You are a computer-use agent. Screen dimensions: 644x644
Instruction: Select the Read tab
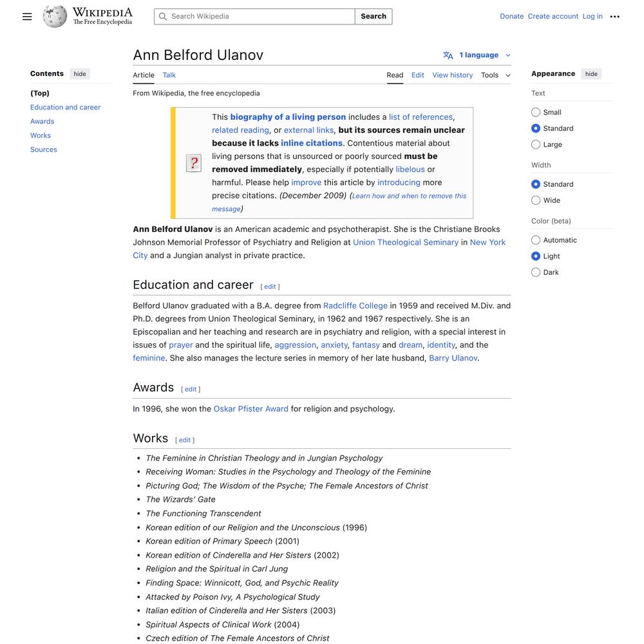(395, 75)
